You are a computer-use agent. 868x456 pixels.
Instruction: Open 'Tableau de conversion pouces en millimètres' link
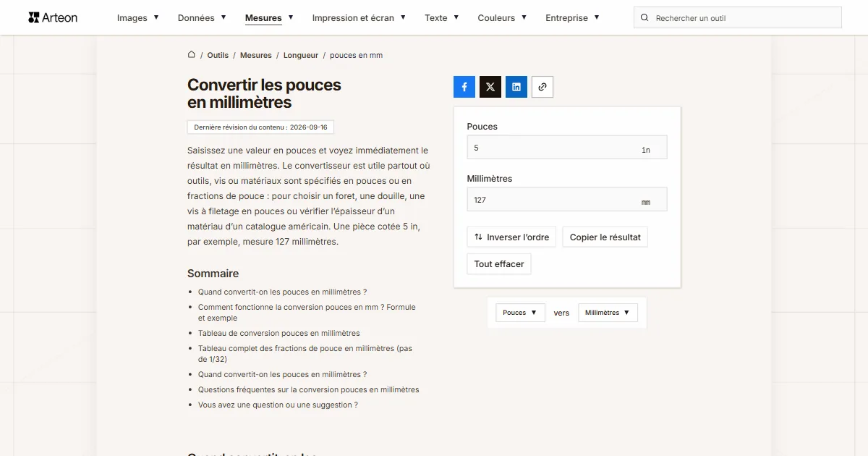tap(278, 334)
